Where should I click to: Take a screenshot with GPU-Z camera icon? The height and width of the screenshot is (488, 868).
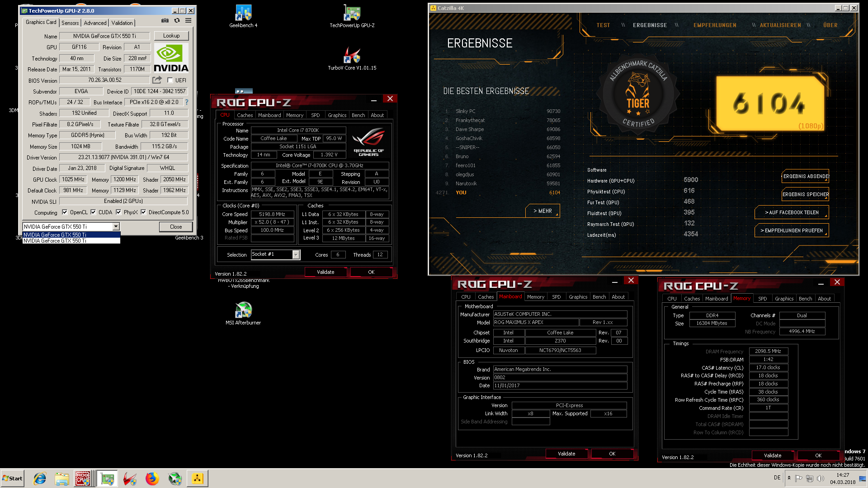pyautogui.click(x=165, y=20)
